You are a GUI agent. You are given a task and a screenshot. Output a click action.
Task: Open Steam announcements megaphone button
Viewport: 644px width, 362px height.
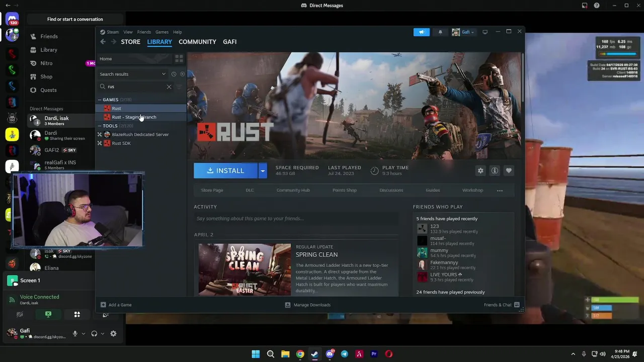422,32
